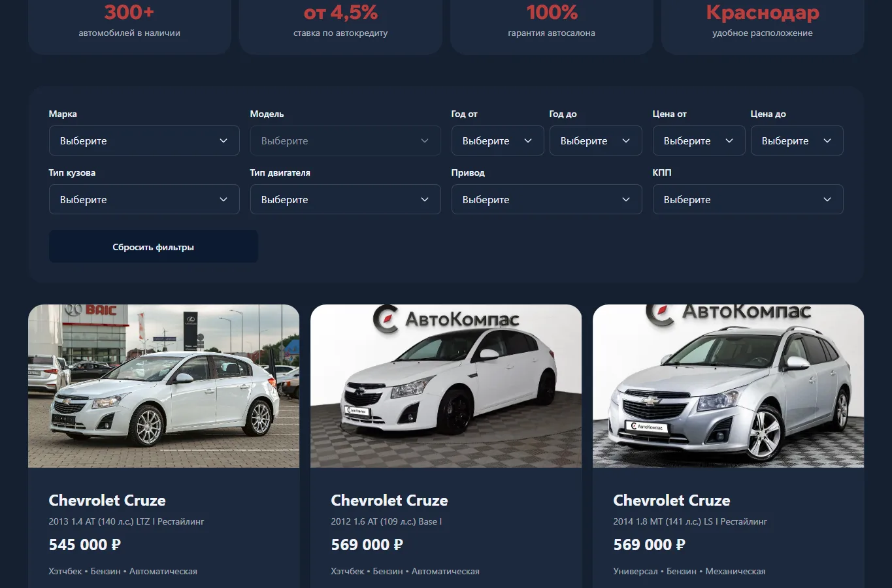Click the Сбросить фильтры button
Image resolution: width=892 pixels, height=588 pixels.
tap(154, 247)
